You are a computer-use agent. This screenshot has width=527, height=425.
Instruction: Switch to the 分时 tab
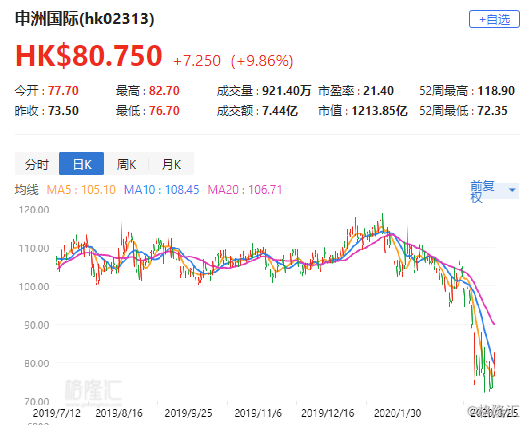[x=37, y=164]
